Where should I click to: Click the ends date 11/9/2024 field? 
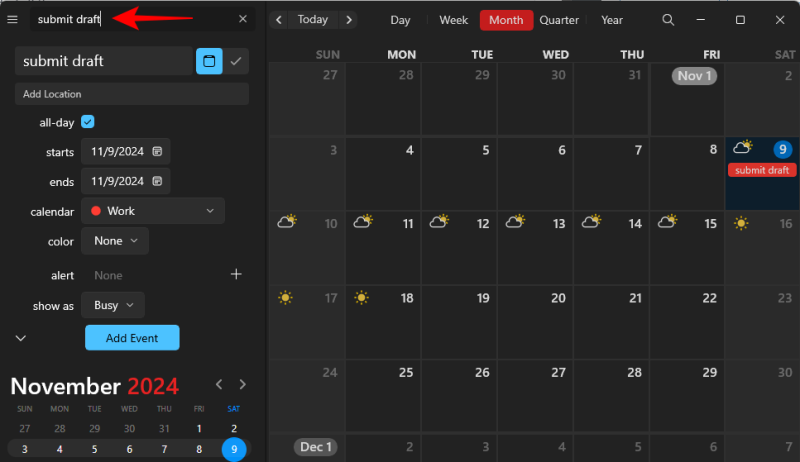point(126,181)
